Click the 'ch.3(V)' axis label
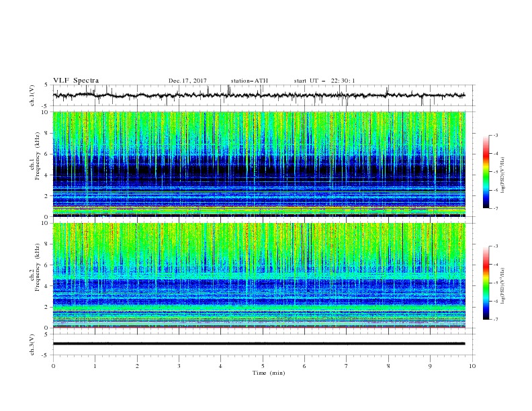 point(32,345)
